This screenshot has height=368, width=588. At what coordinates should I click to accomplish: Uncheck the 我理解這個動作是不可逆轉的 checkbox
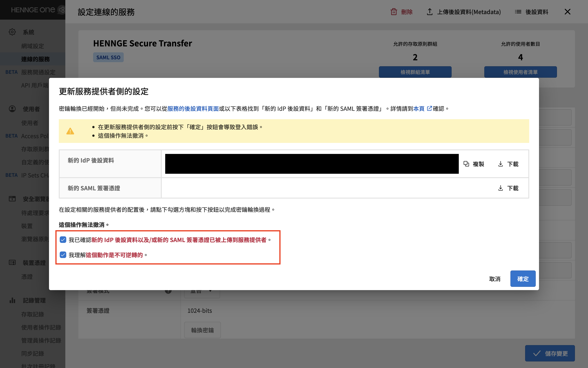pyautogui.click(x=63, y=255)
